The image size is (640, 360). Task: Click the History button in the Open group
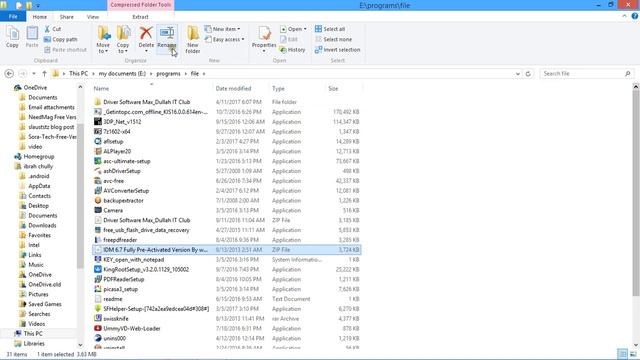292,49
